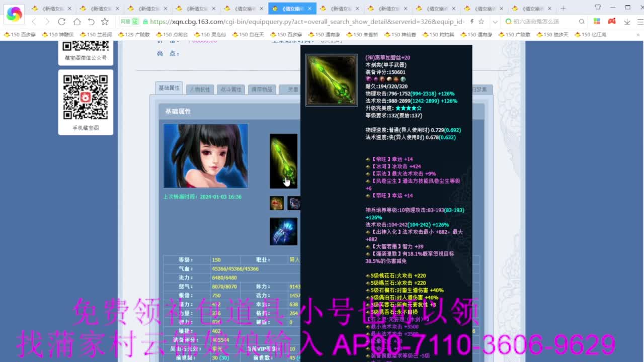
Task: Click the lock icon in the address bar
Action: coord(146,22)
